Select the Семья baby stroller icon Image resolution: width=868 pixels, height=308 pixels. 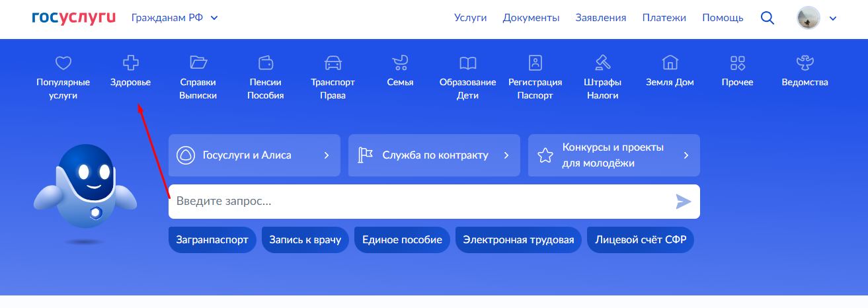click(x=401, y=63)
